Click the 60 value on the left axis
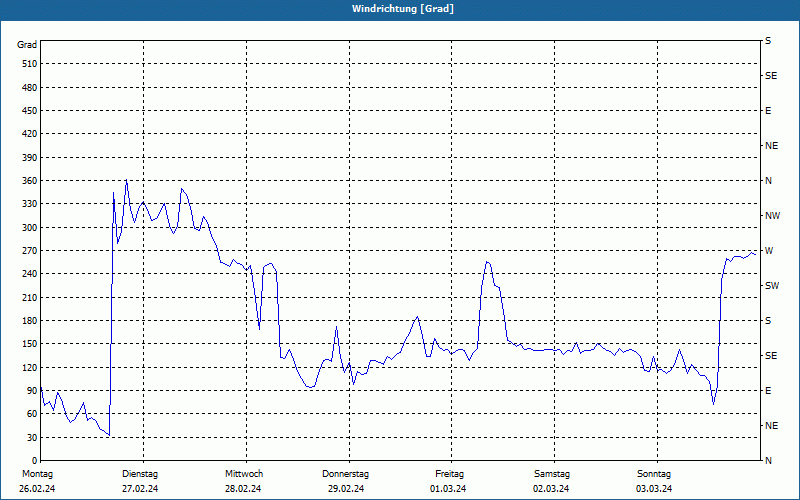Viewport: 800px width, 500px height. [x=32, y=414]
